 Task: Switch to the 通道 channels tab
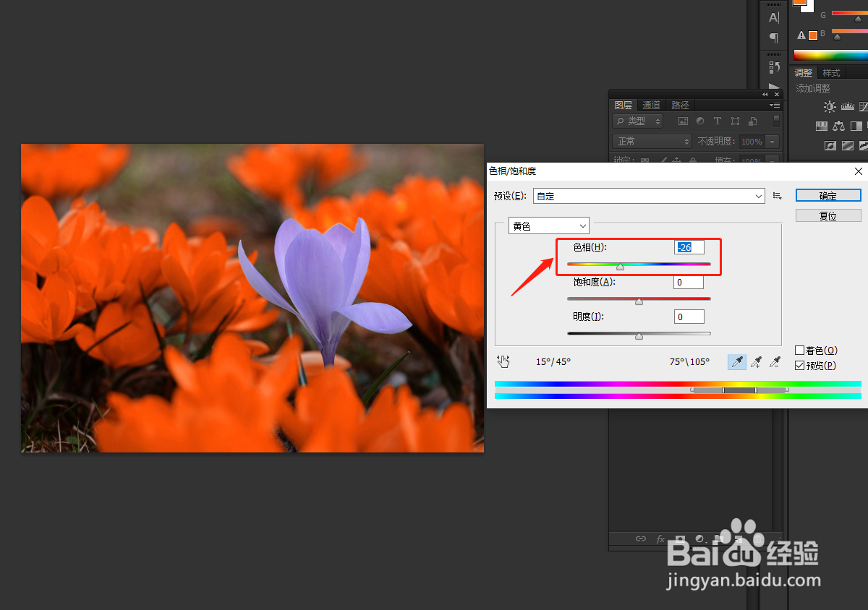tap(651, 105)
